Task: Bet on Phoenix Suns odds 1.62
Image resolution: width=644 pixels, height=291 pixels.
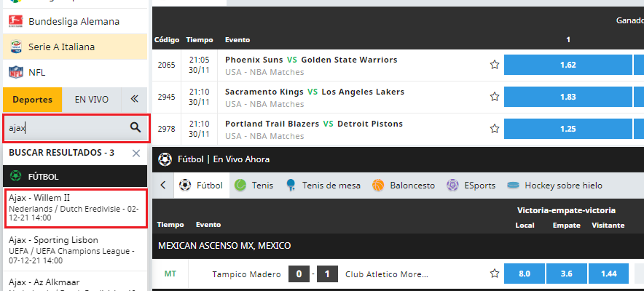Action: 568,65
